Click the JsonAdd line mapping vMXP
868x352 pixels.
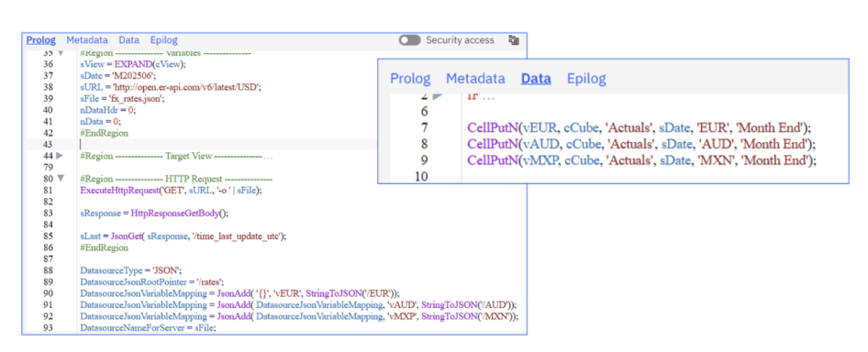[299, 316]
